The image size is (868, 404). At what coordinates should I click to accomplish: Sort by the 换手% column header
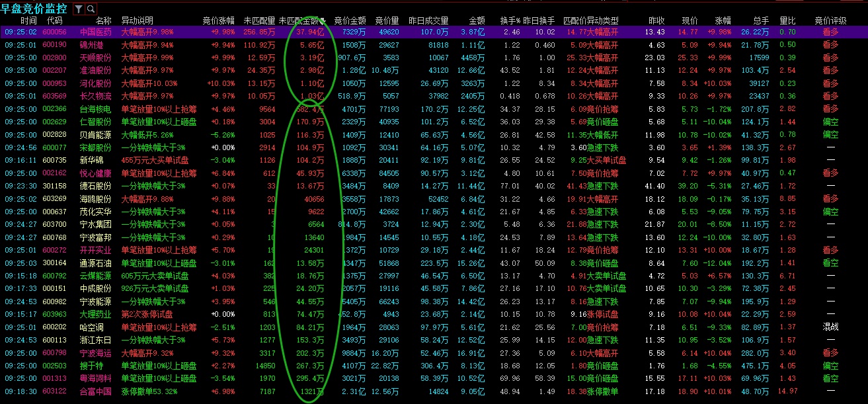pos(510,21)
